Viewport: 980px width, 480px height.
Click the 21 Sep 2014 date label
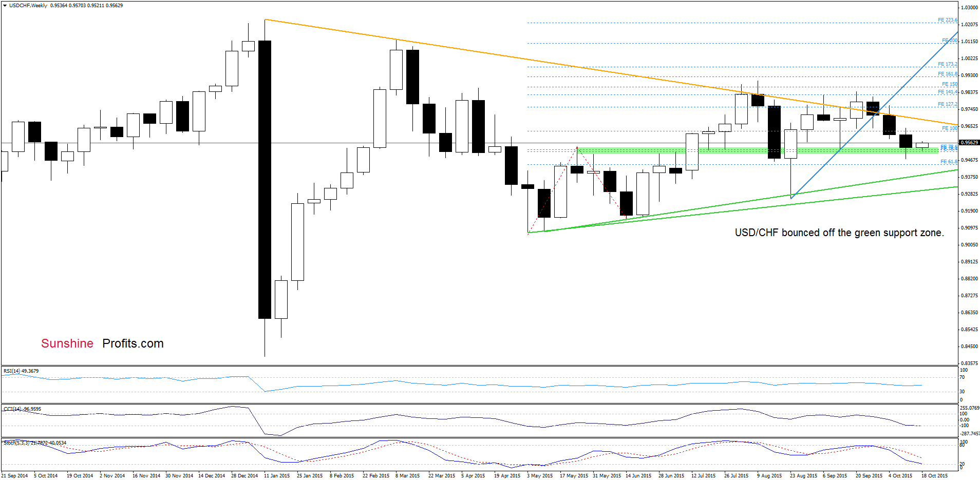pyautogui.click(x=14, y=476)
